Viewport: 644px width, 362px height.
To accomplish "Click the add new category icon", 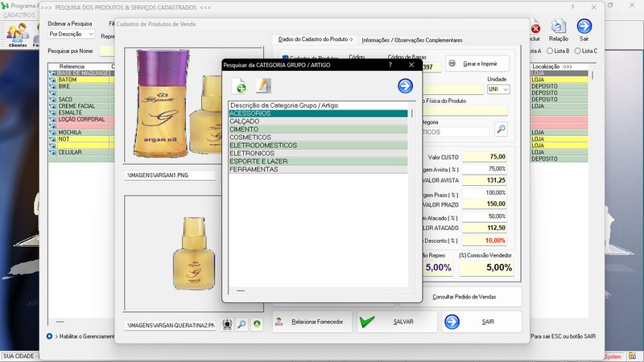I will point(239,86).
